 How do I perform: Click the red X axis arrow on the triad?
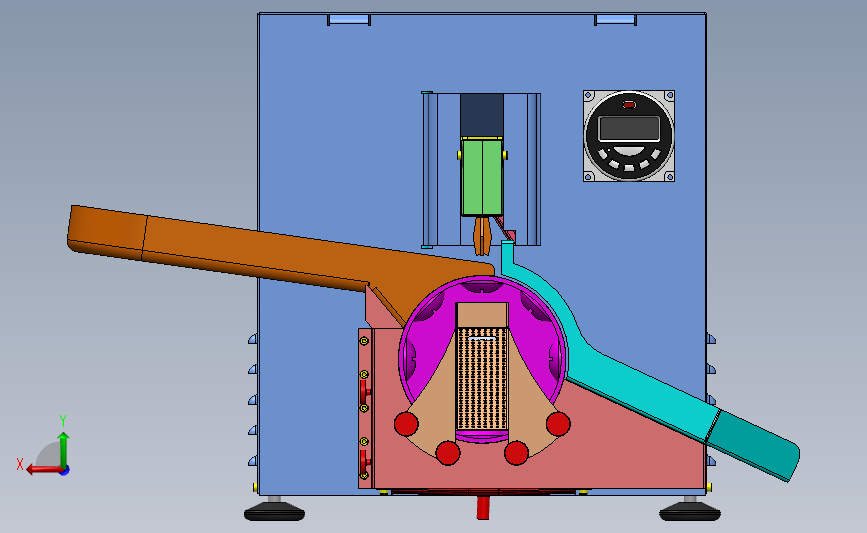(x=43, y=470)
